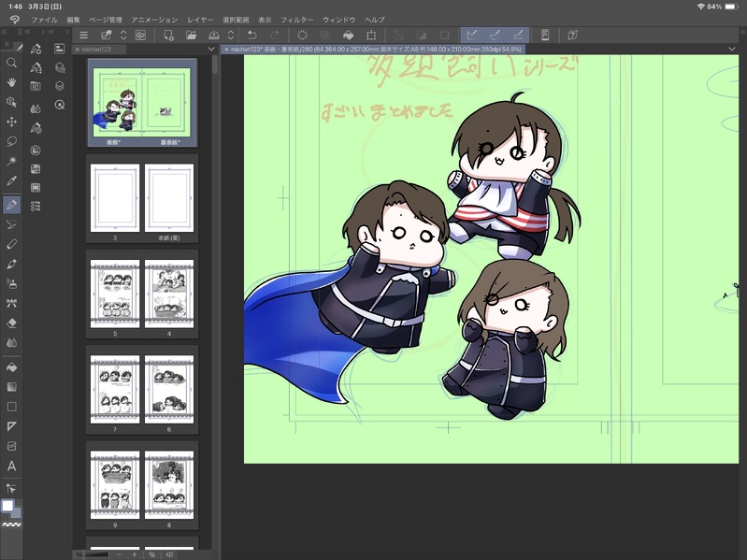Viewport: 747px width, 560px height.
Task: Open the stepper beside Clip Studio icon
Action: click(x=123, y=36)
